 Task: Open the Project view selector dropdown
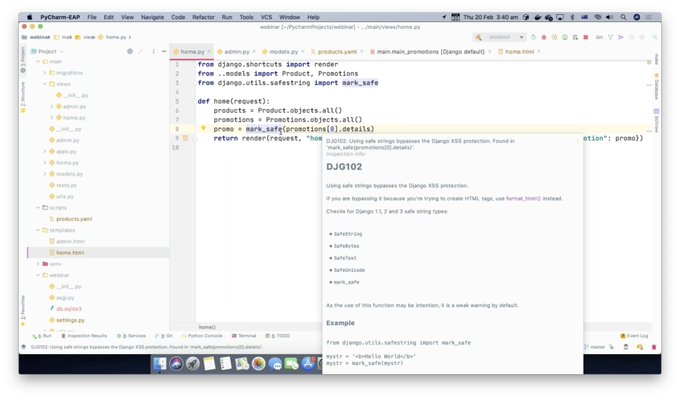click(x=47, y=51)
